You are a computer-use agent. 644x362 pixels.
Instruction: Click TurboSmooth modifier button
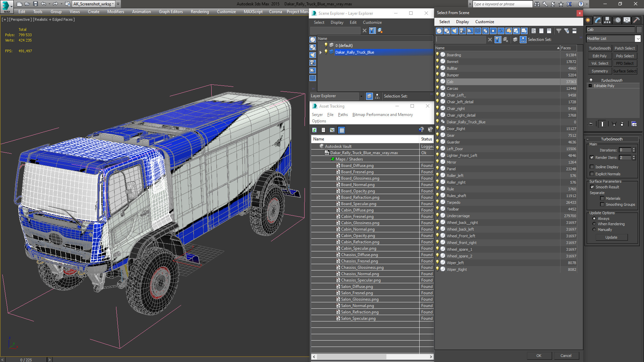(x=599, y=48)
